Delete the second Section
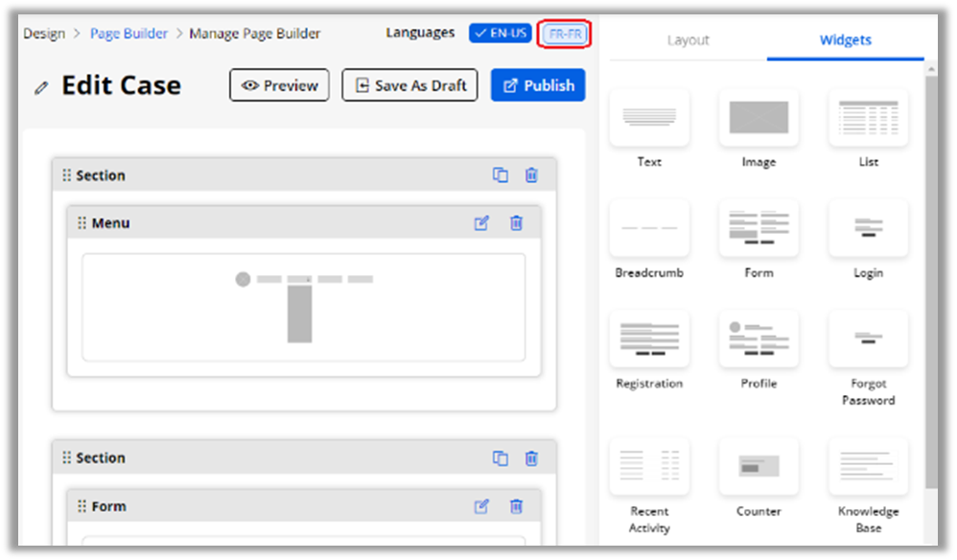957x560 pixels. click(x=531, y=458)
